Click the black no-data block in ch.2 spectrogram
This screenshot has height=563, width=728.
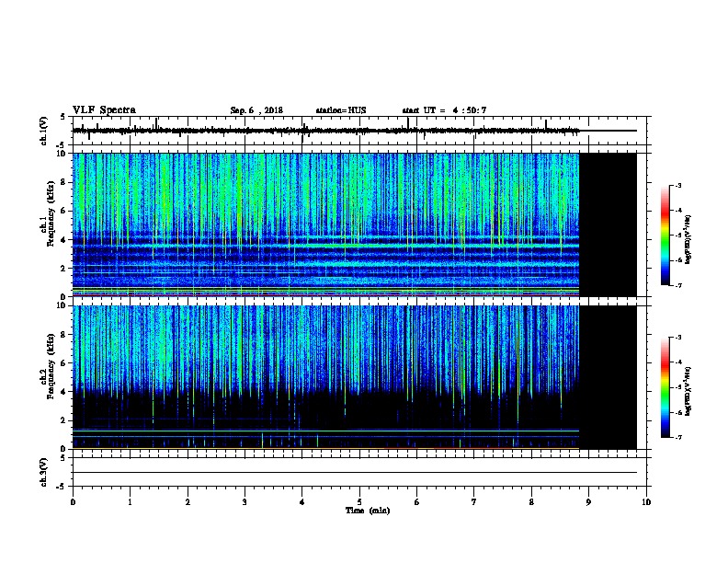608,377
